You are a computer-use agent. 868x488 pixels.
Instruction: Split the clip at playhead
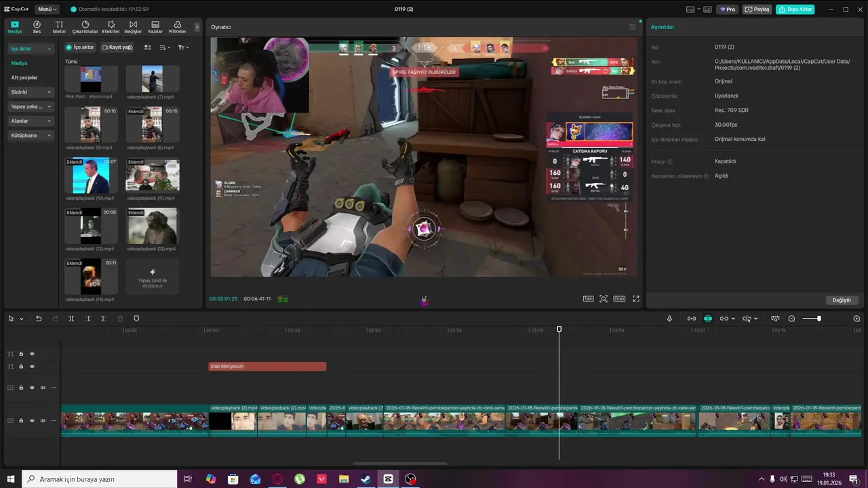tap(71, 319)
